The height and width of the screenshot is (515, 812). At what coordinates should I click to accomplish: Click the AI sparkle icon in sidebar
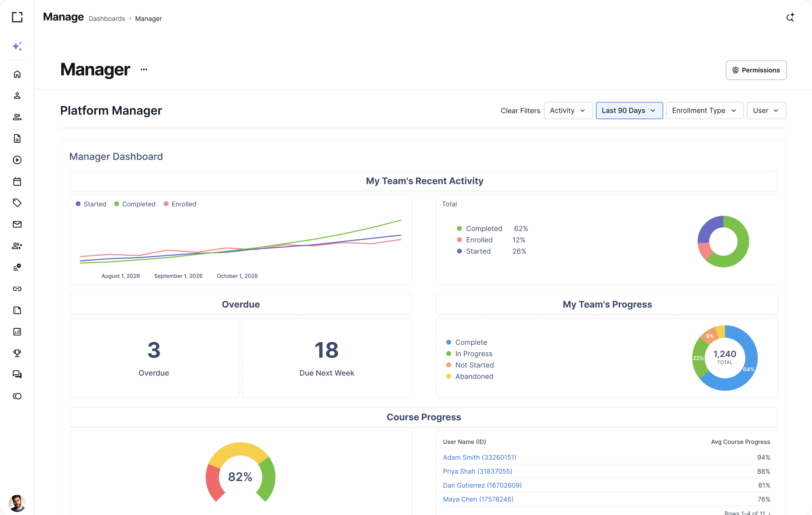click(x=17, y=46)
